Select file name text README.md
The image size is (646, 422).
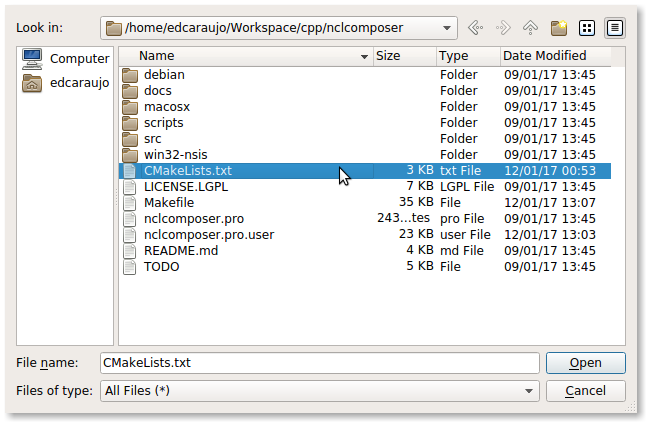point(181,251)
